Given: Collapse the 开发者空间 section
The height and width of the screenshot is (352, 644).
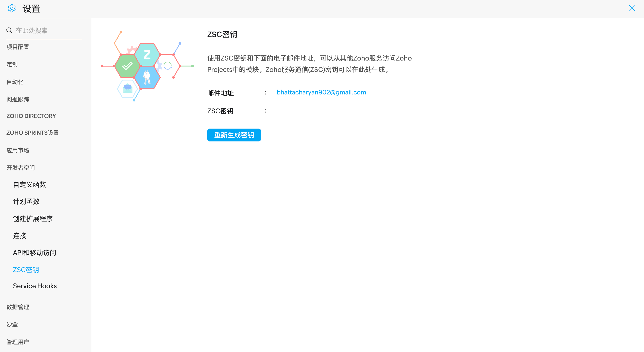Looking at the screenshot, I should pos(21,168).
